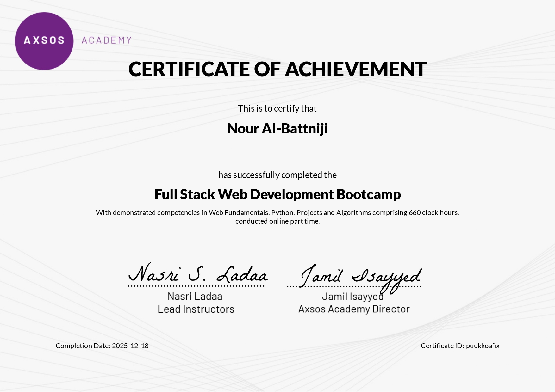The height and width of the screenshot is (392, 555).
Task: Click the Lead Instructors title
Action: point(196,309)
